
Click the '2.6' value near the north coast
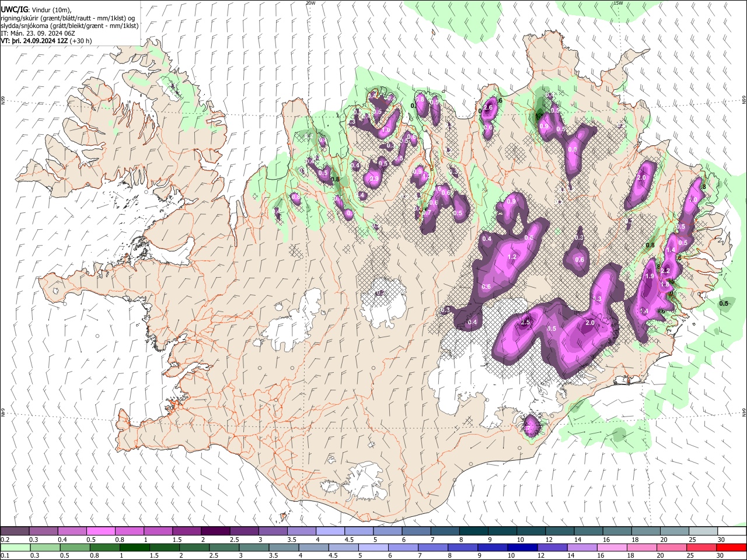click(489, 107)
